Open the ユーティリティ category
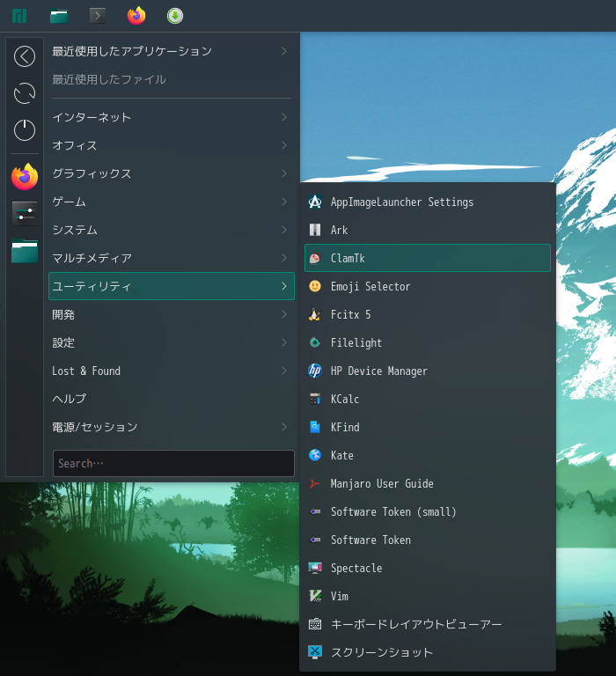The height and width of the screenshot is (676, 616). point(172,286)
